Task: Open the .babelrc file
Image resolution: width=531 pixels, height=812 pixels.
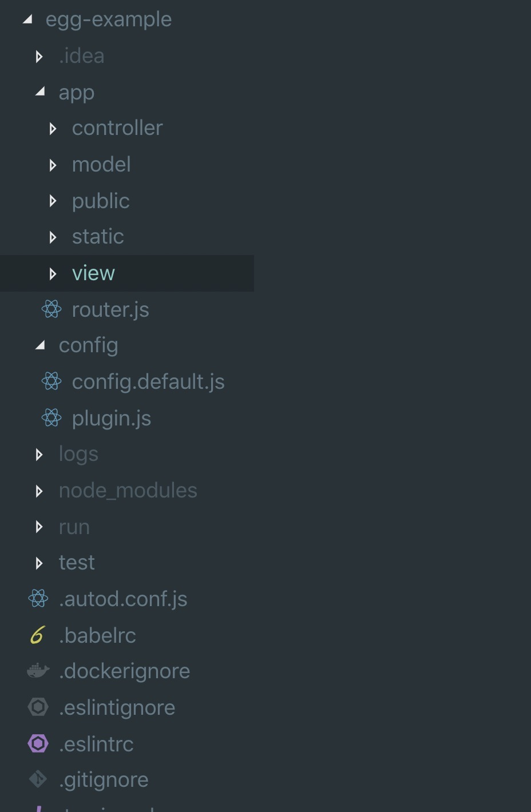Action: (x=97, y=635)
